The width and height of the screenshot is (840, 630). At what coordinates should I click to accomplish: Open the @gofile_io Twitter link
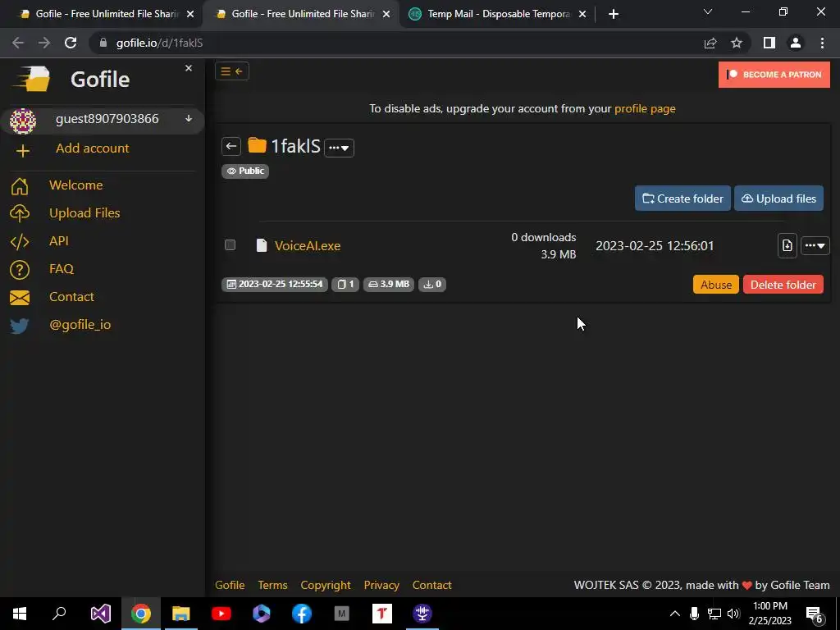pos(80,325)
